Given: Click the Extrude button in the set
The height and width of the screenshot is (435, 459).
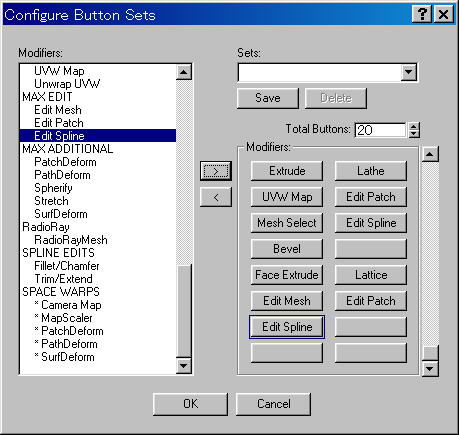Looking at the screenshot, I should pos(287,171).
